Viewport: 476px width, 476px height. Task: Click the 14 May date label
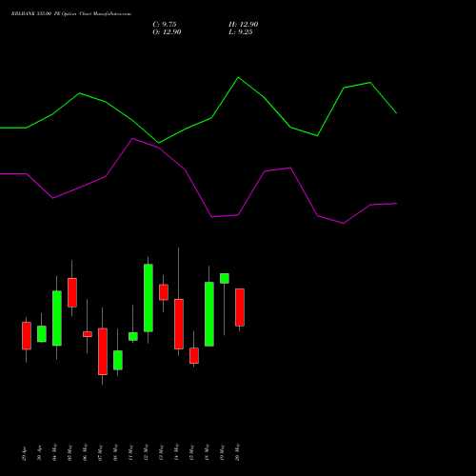[x=177, y=452]
